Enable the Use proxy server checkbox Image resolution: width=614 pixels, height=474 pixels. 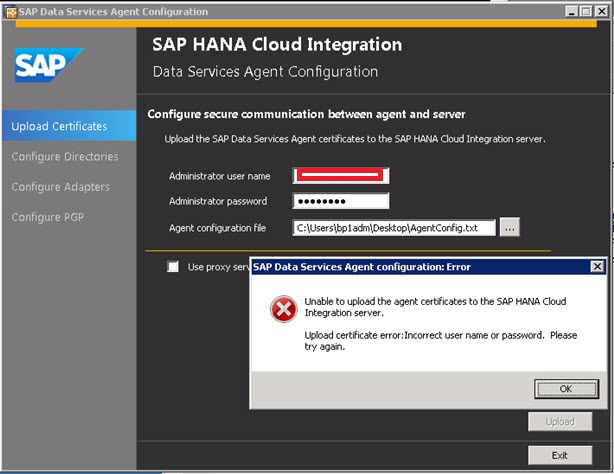point(173,267)
